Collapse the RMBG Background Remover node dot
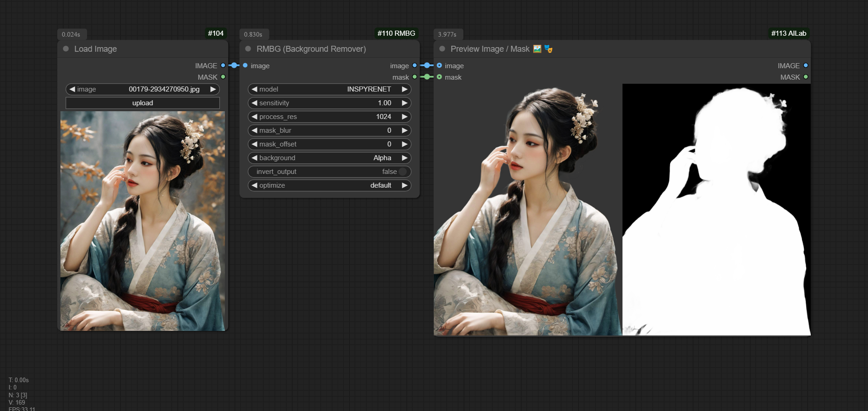The width and height of the screenshot is (868, 411). (x=248, y=49)
